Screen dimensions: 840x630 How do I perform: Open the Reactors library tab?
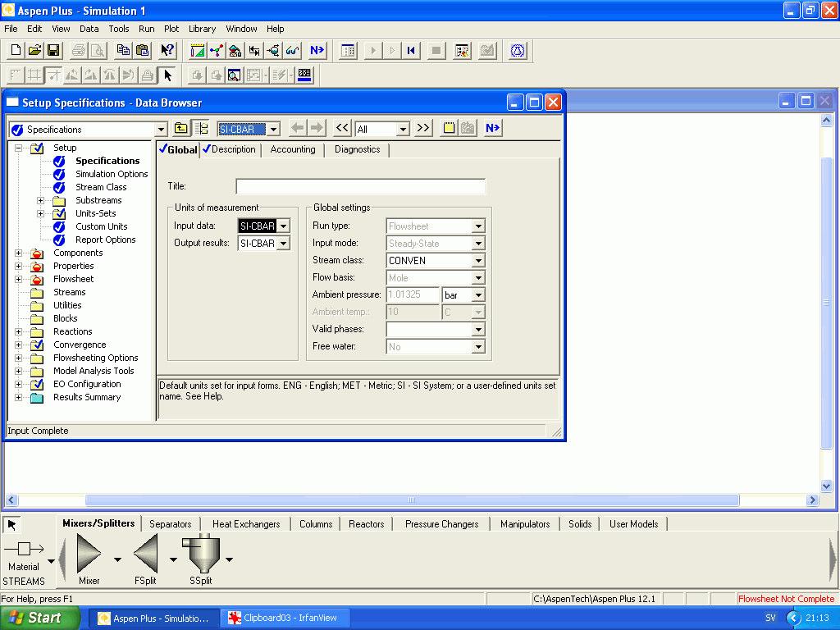coord(367,524)
